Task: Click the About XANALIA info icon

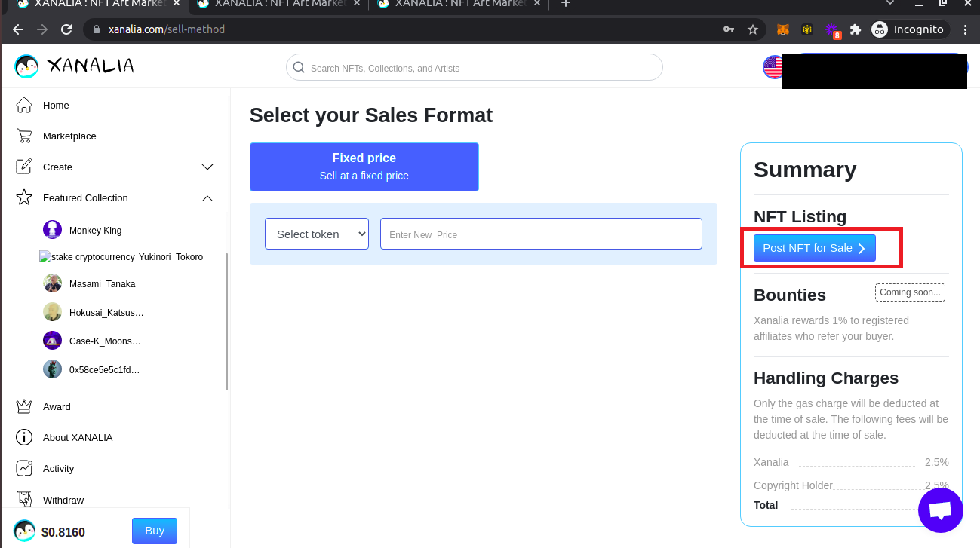Action: pyautogui.click(x=24, y=437)
